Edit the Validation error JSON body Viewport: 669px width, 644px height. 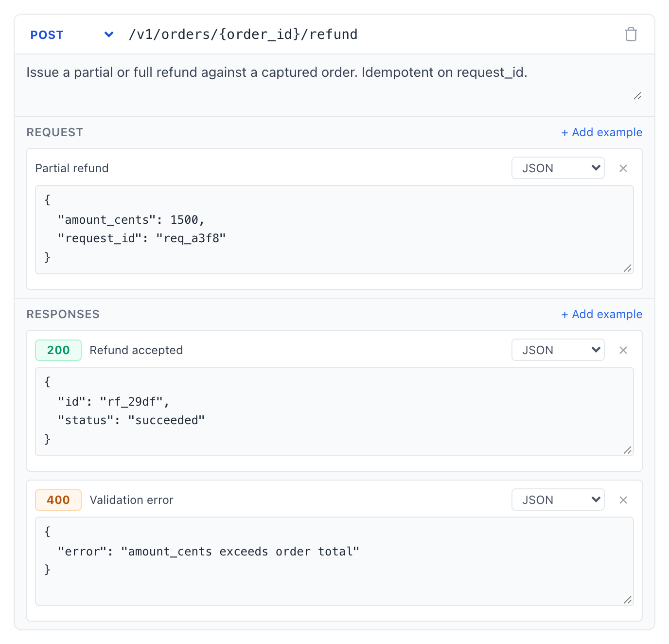pos(334,561)
